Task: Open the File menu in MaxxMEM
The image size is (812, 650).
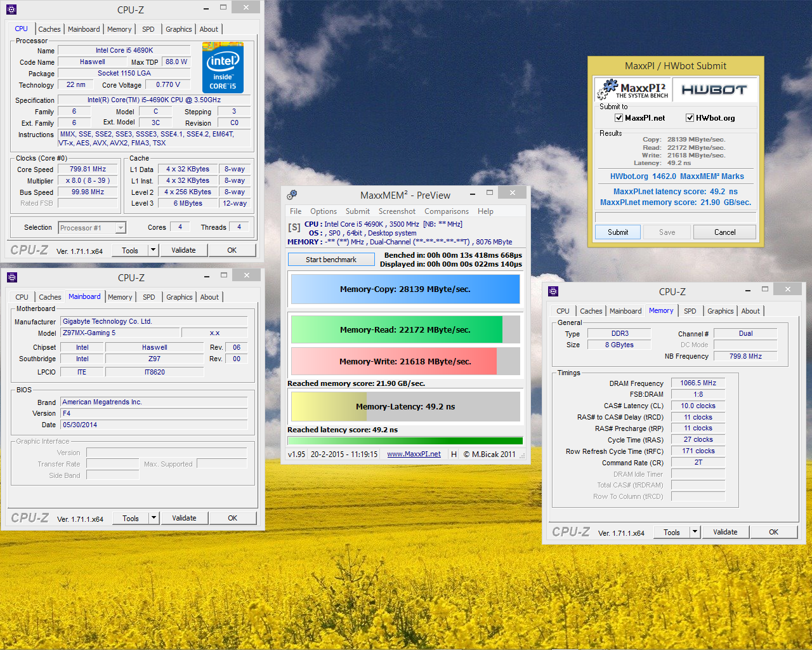Action: (296, 211)
